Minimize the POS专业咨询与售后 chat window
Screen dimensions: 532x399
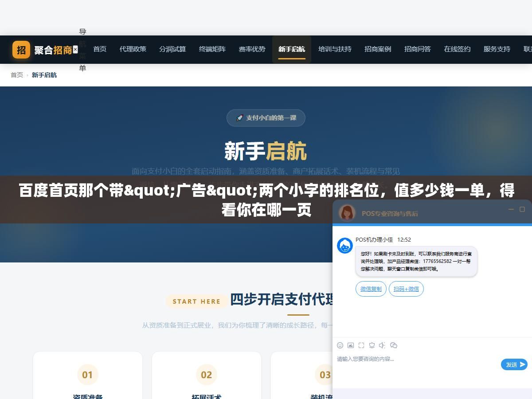pyautogui.click(x=511, y=209)
